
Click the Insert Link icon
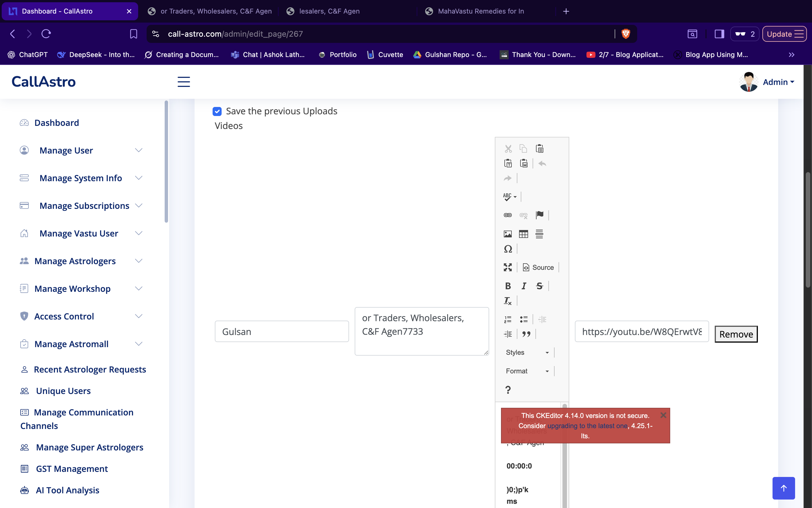pyautogui.click(x=508, y=215)
